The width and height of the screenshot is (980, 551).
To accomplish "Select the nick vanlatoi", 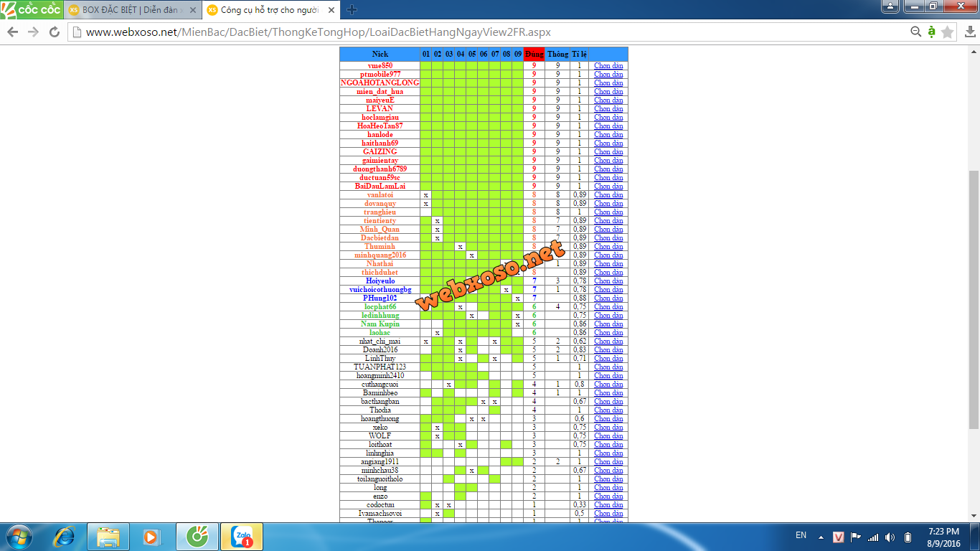I will click(380, 195).
